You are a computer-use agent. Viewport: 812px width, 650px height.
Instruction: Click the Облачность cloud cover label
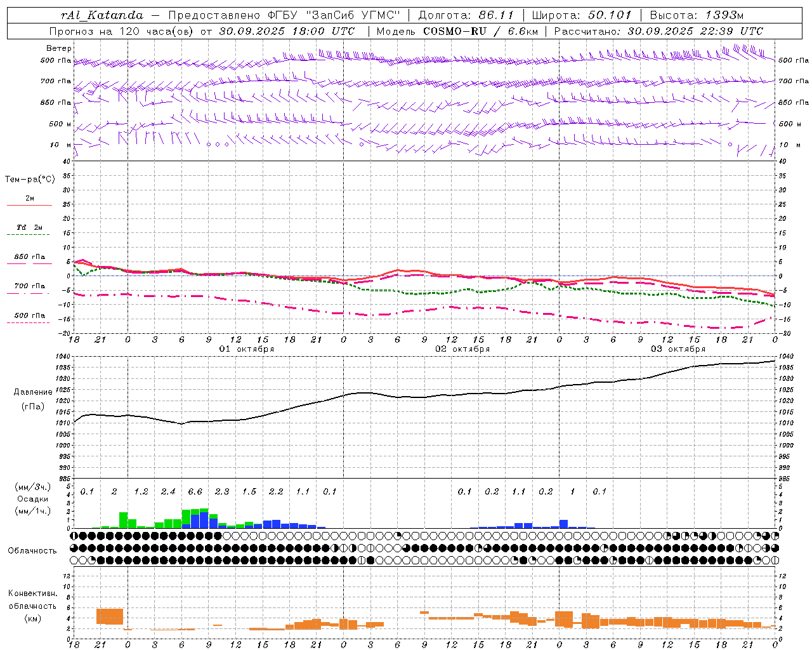(32, 551)
